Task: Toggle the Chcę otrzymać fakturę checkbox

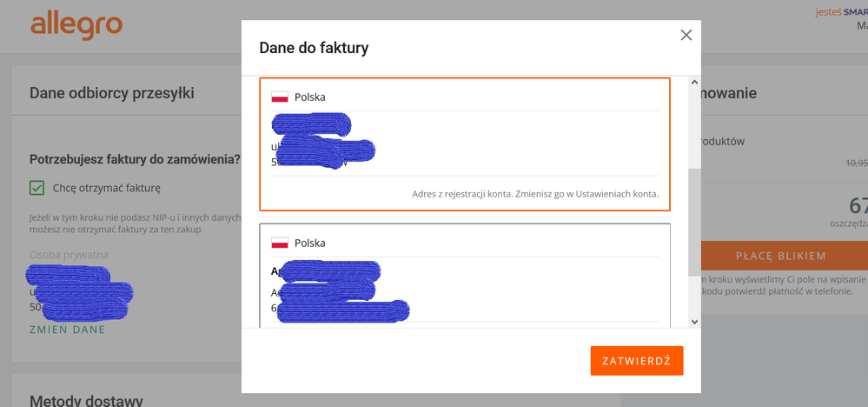Action: 36,188
